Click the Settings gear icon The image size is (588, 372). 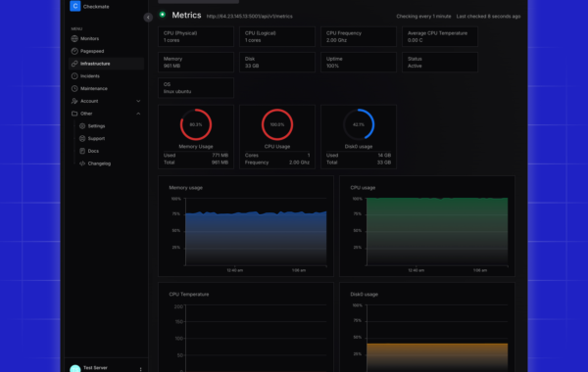tap(82, 126)
